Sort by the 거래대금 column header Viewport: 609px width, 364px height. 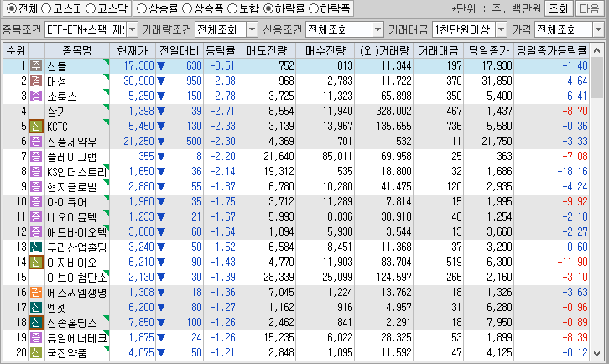pyautogui.click(x=438, y=50)
